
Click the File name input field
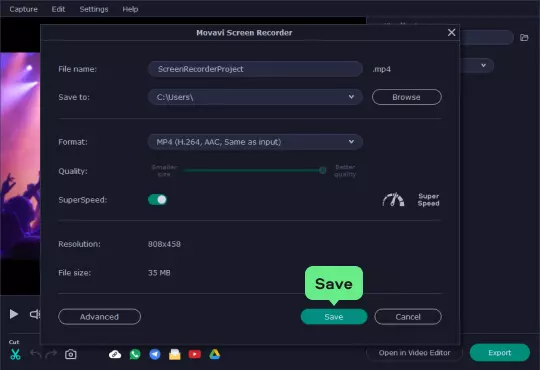[255, 69]
